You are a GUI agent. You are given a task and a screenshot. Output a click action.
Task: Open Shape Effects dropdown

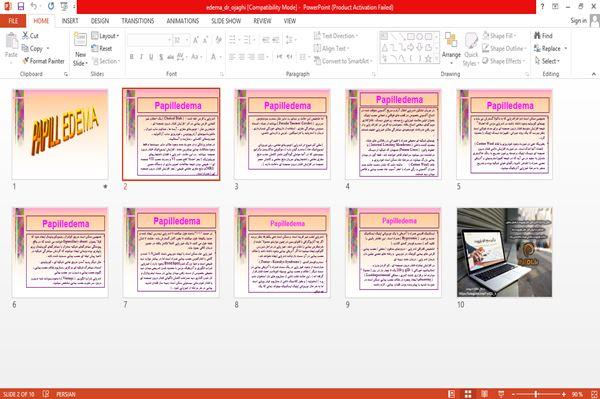(504, 61)
